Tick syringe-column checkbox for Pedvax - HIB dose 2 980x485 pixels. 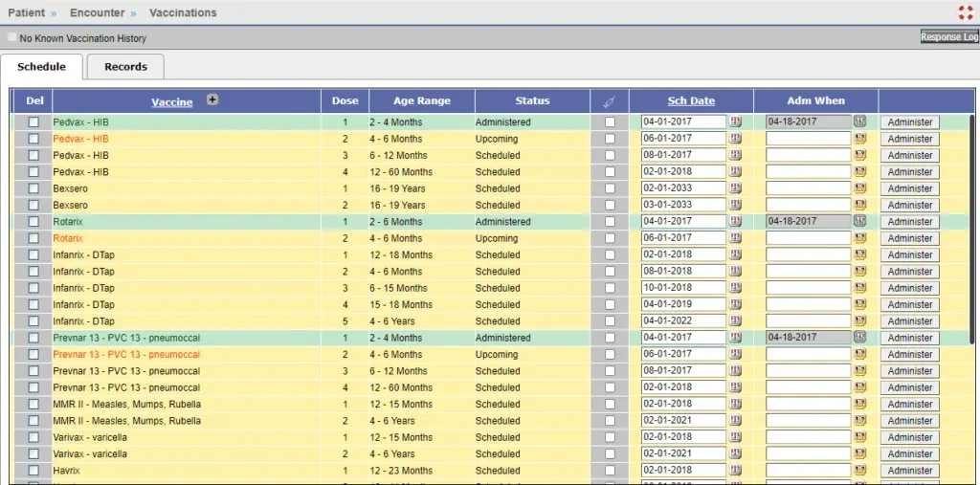(x=610, y=139)
